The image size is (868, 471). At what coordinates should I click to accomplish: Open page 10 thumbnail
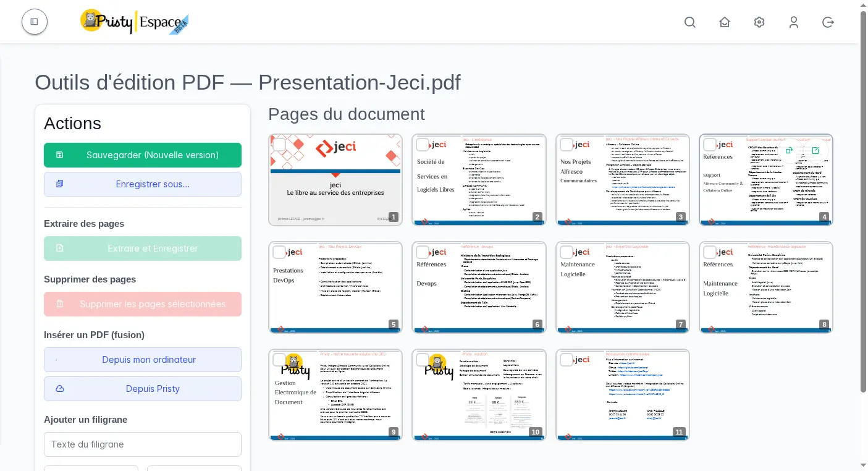click(x=479, y=394)
